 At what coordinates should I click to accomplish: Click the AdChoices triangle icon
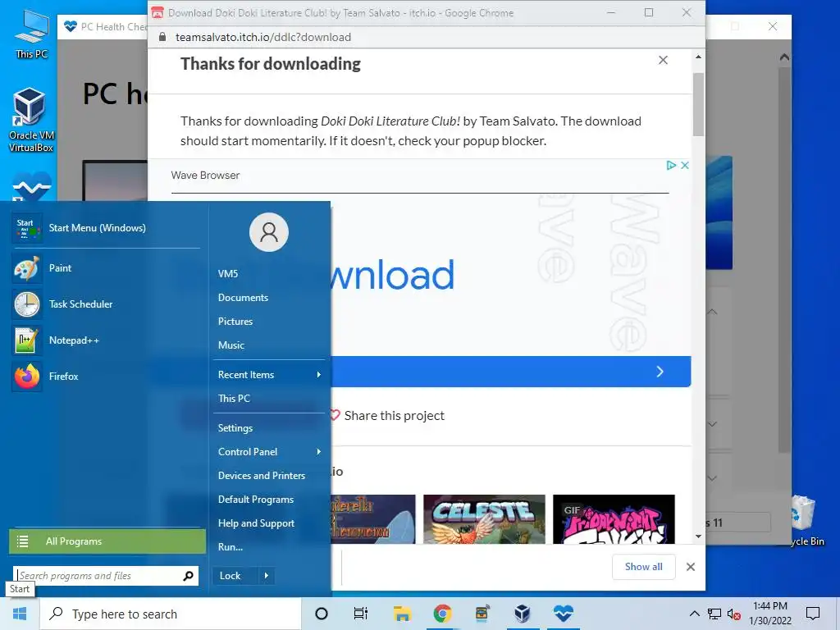click(x=671, y=165)
